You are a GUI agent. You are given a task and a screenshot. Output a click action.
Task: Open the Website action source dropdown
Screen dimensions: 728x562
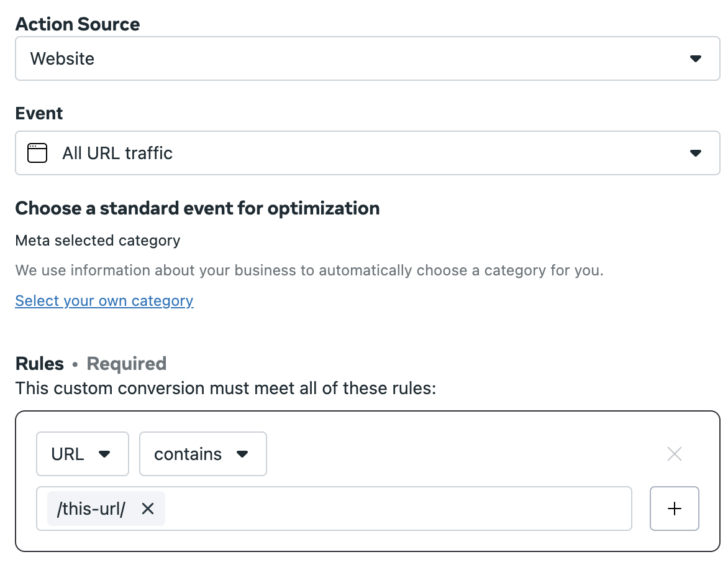368,58
